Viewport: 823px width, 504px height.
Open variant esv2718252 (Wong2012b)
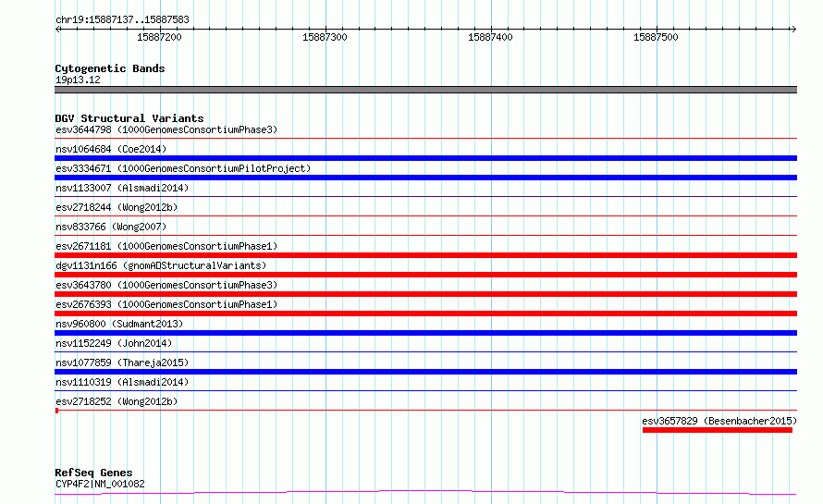[117, 401]
